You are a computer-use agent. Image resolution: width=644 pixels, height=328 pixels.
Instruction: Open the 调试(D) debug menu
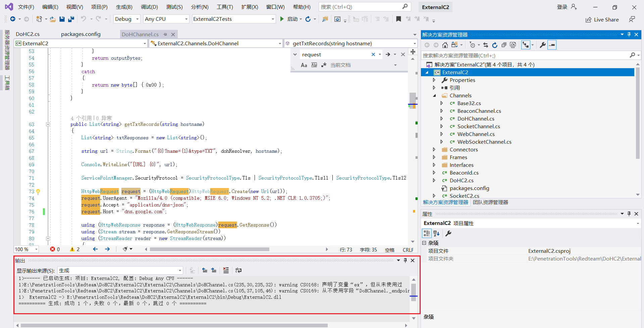[x=149, y=7]
